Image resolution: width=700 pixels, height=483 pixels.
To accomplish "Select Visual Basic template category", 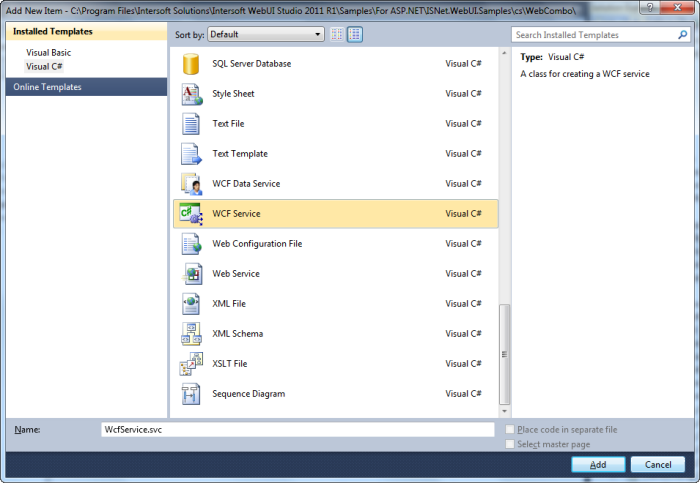I will 48,52.
